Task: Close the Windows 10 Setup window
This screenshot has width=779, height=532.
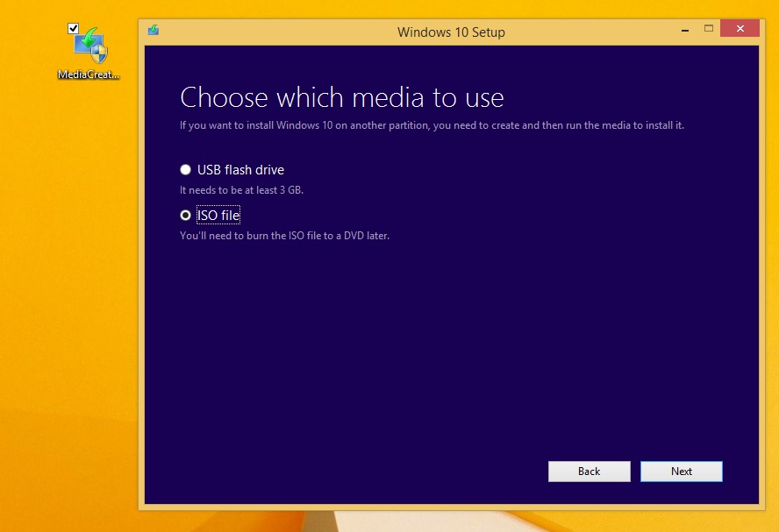Action: pos(740,28)
